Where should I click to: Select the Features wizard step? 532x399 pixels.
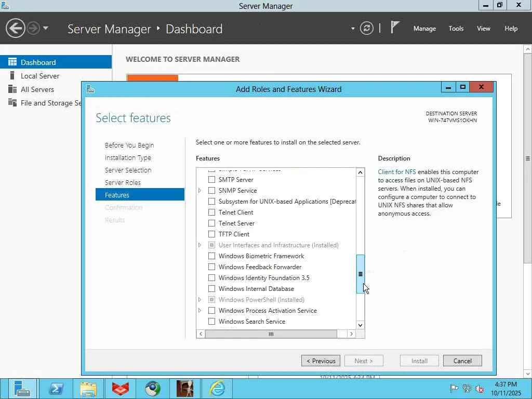[x=140, y=195]
